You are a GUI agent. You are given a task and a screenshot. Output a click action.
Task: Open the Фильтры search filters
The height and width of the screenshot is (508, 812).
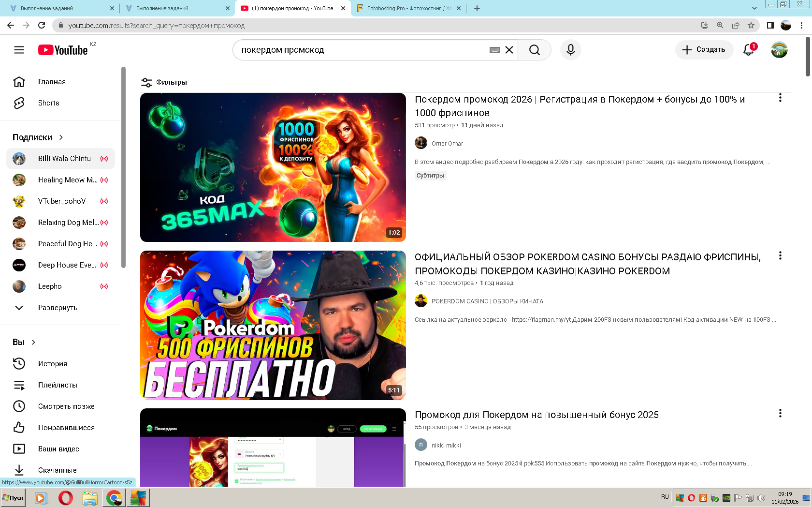pyautogui.click(x=164, y=82)
